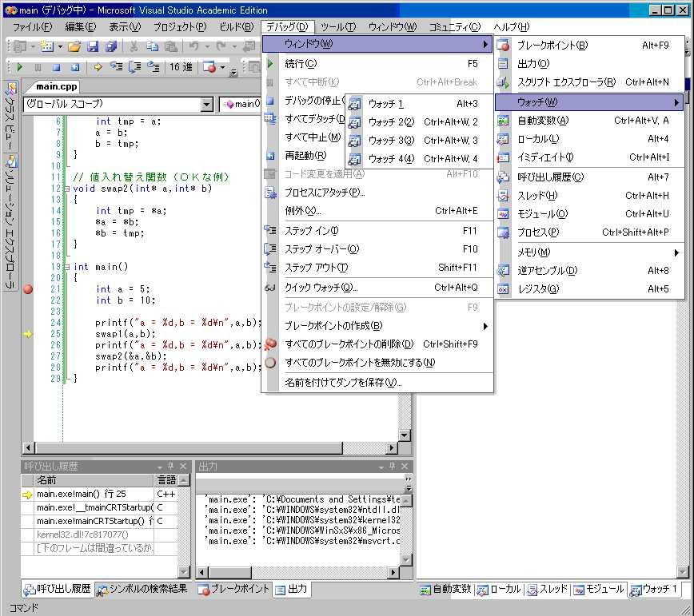Open 自動変数(A) window from submenu
This screenshot has height=616, width=694.
[x=589, y=121]
